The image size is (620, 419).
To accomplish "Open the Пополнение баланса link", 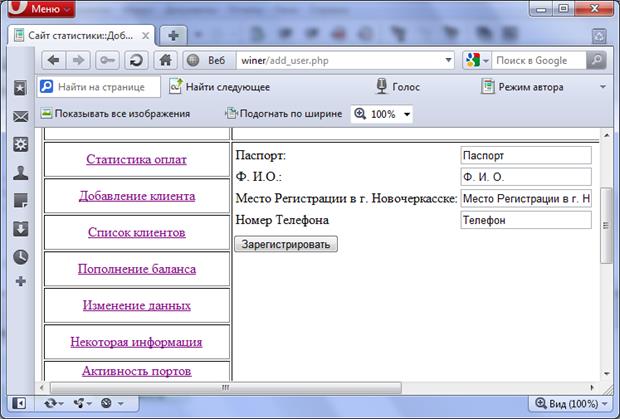I will click(137, 269).
